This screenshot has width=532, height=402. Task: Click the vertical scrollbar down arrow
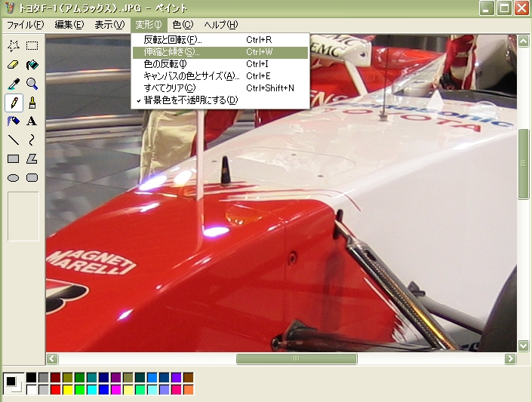[524, 345]
